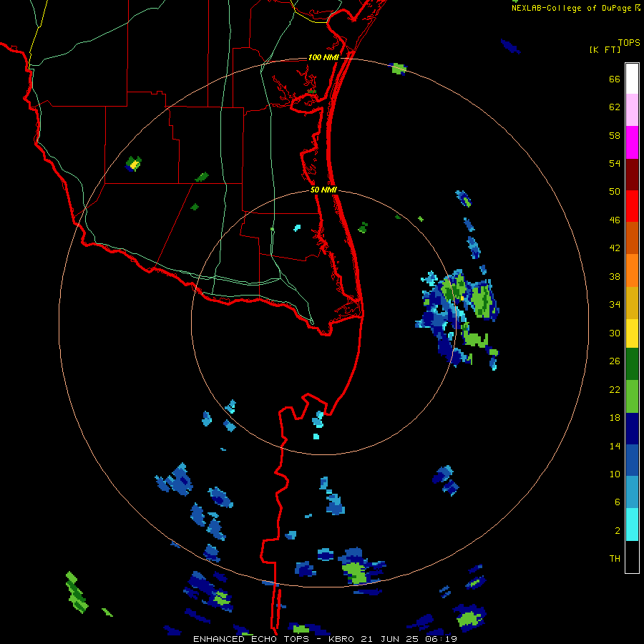Image resolution: width=644 pixels, height=644 pixels.
Task: Click the "14" legend value
Action: tap(615, 447)
